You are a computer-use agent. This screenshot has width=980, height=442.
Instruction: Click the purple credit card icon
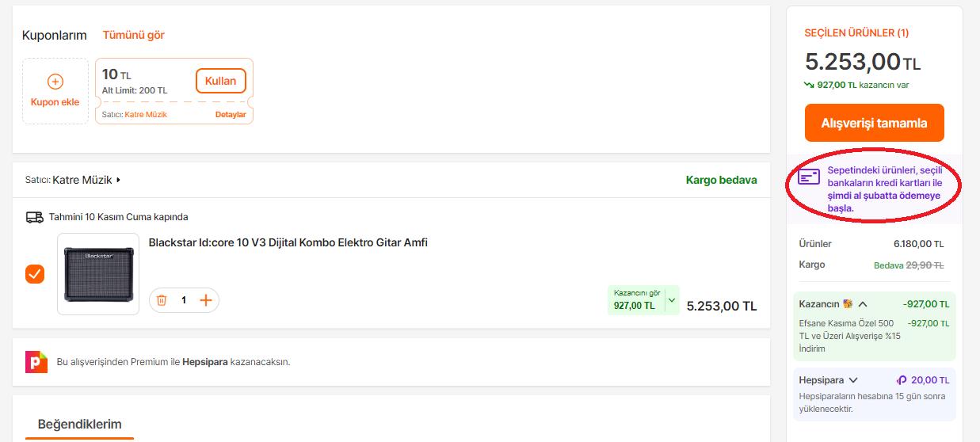tap(809, 177)
